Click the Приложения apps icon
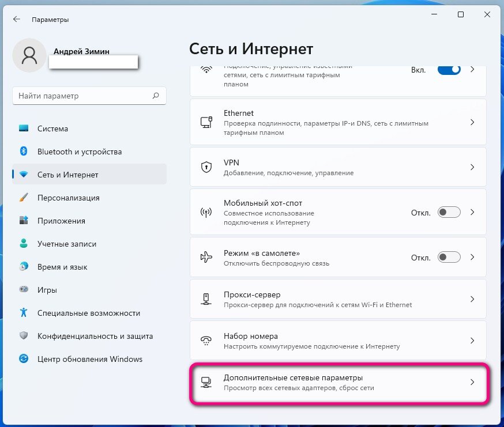The image size is (504, 427). [x=24, y=220]
